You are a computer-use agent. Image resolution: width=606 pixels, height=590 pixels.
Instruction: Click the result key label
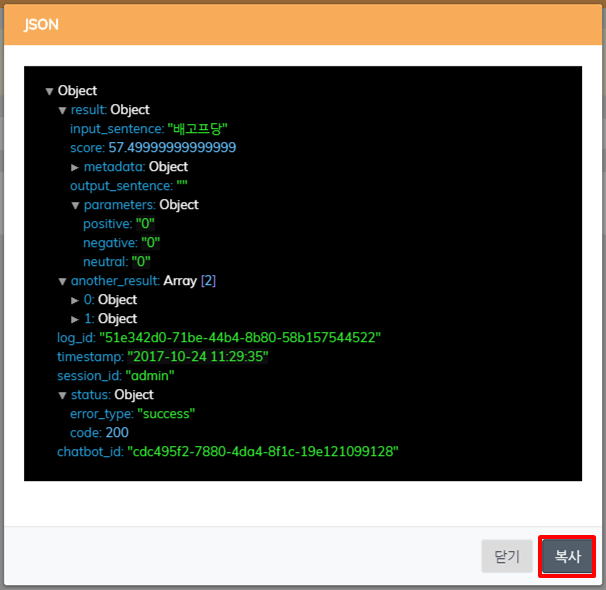pos(89,110)
